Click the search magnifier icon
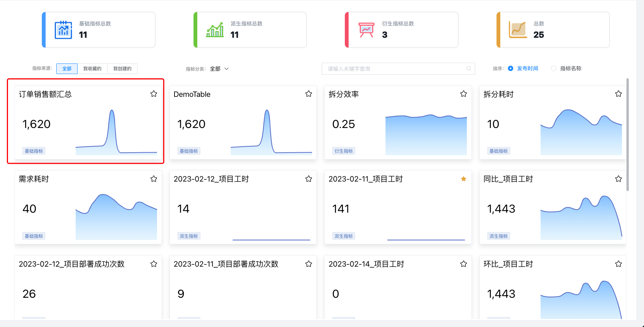644x327 pixels. [468, 69]
